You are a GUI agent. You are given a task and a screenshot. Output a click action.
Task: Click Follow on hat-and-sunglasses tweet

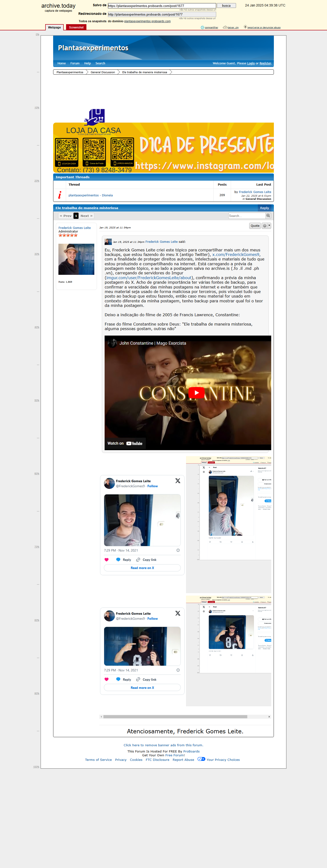pyautogui.click(x=152, y=618)
